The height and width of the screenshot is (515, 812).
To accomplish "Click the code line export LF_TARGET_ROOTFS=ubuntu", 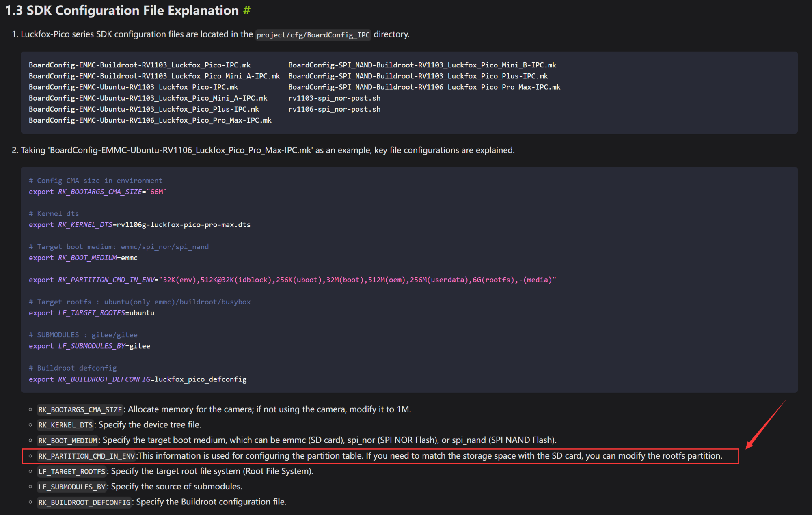I will (92, 313).
